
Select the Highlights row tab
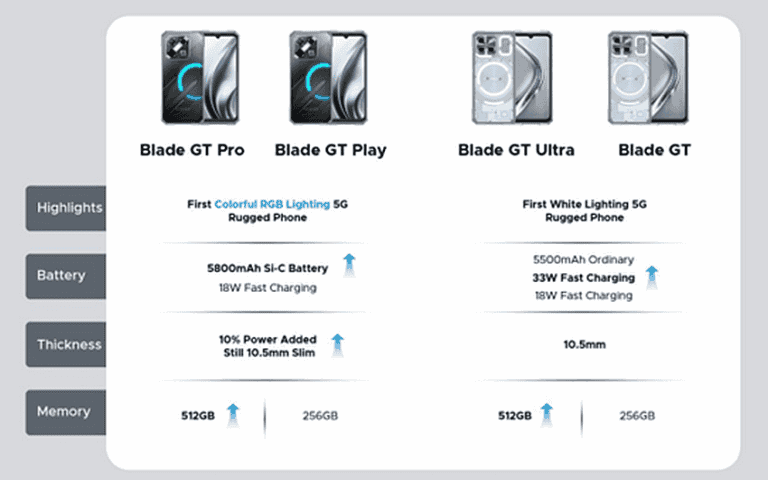tap(66, 208)
